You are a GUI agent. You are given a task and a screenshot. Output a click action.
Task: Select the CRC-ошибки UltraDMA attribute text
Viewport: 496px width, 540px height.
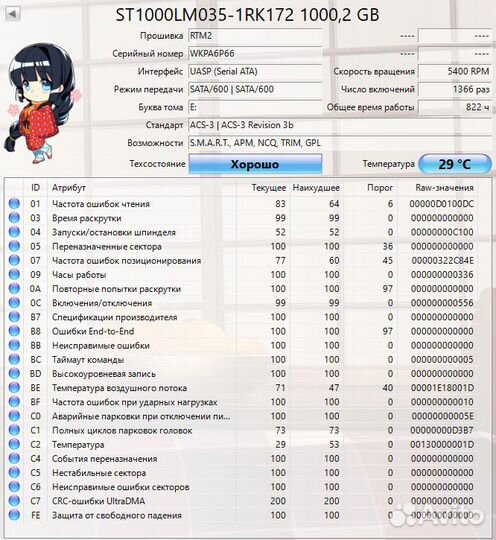[x=99, y=501]
